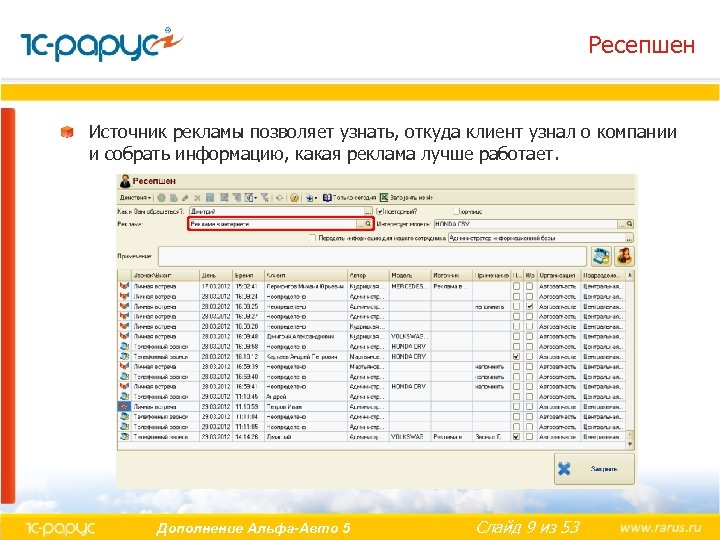Click the Реклама source input field

[273, 224]
